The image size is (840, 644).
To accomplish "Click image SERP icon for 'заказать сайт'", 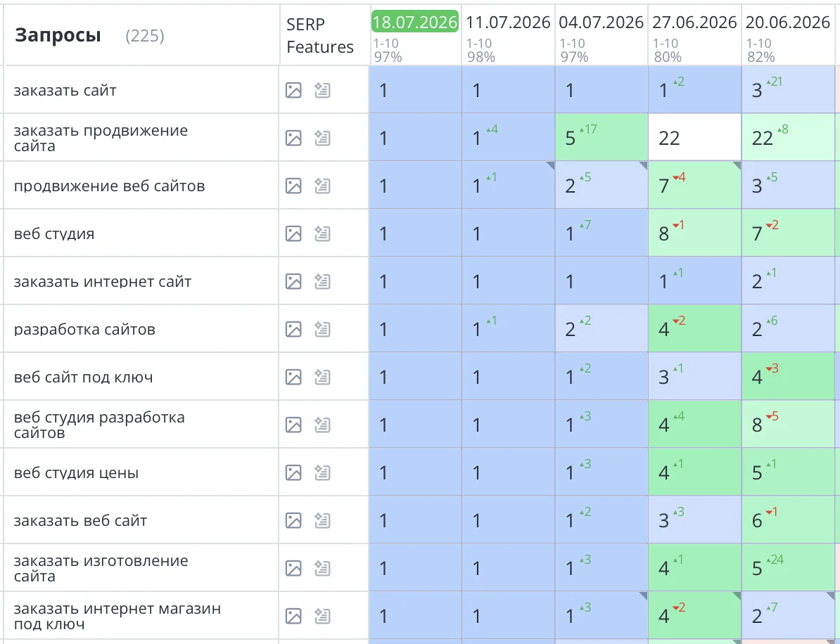I will (x=293, y=91).
